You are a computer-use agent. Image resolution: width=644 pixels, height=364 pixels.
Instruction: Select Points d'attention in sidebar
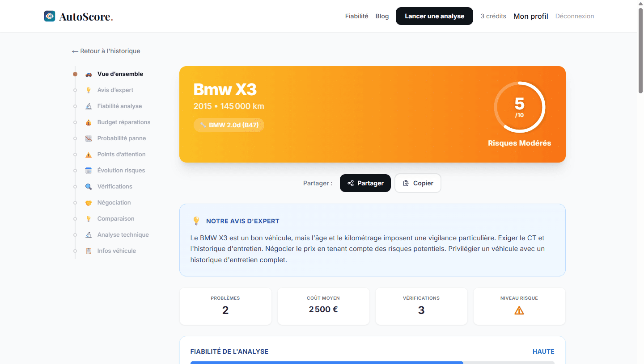click(122, 155)
